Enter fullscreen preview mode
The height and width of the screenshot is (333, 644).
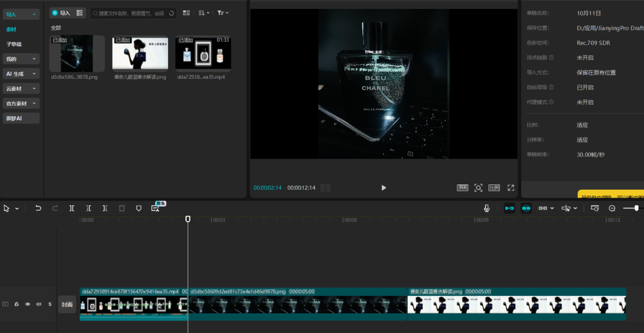click(510, 187)
